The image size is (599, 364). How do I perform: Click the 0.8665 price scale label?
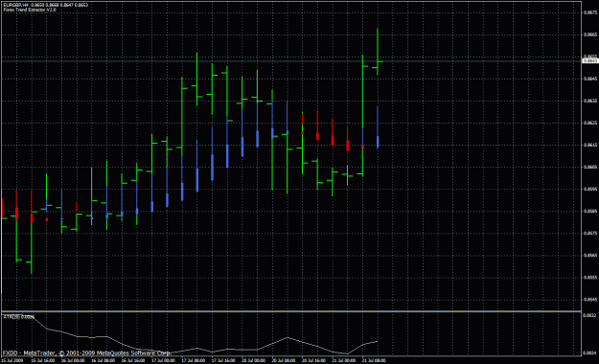[x=590, y=34]
